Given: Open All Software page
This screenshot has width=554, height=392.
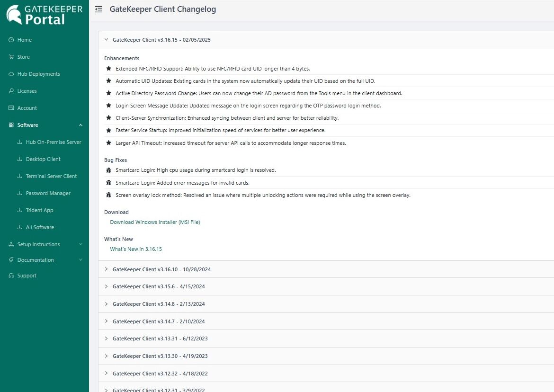Looking at the screenshot, I should [40, 227].
